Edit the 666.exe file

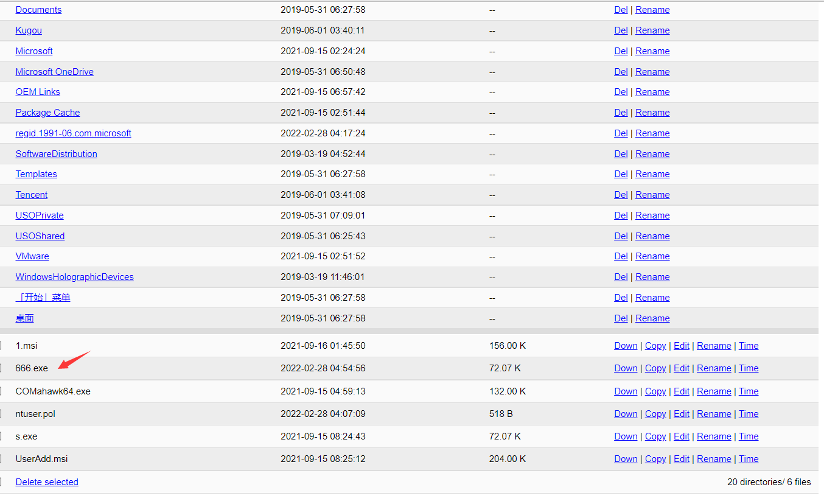[x=682, y=368]
